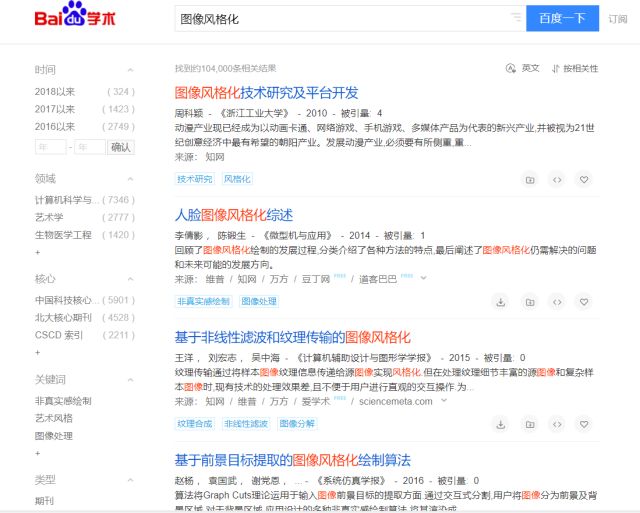Cite the first result 图像风格化技术研究及平台开发
The image size is (640, 513).
pyautogui.click(x=557, y=180)
